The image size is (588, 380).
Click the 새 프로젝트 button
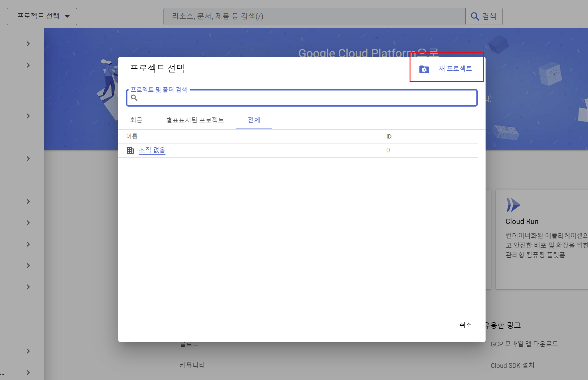(x=455, y=68)
